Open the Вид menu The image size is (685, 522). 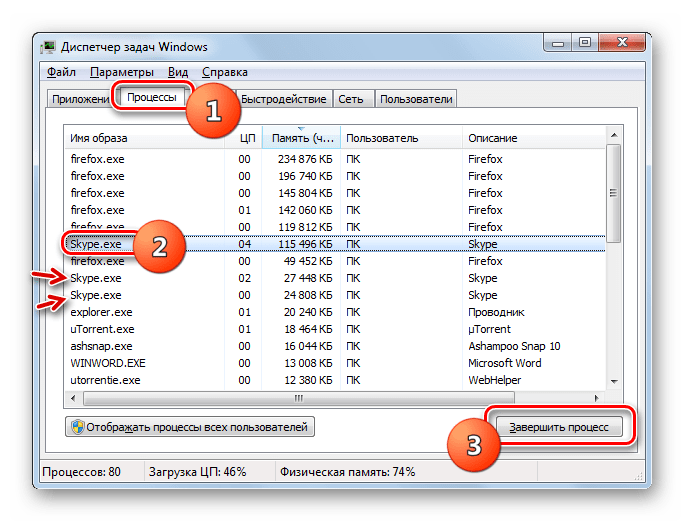178,72
